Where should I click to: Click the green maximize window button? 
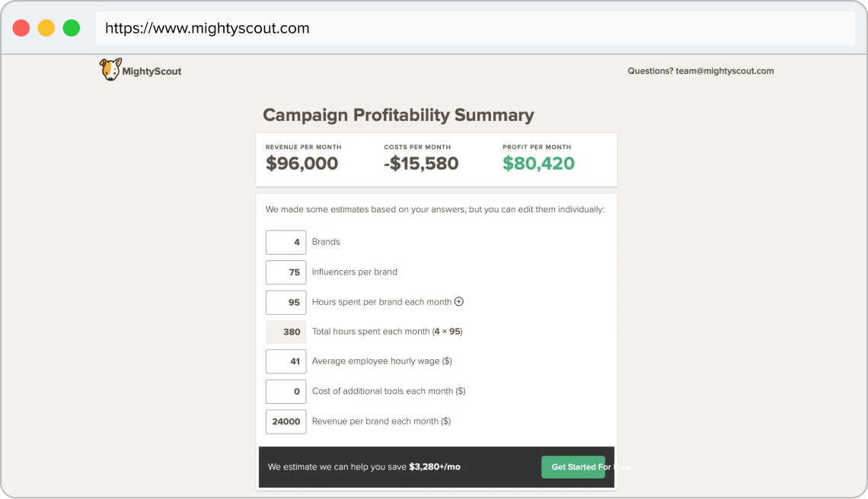71,28
